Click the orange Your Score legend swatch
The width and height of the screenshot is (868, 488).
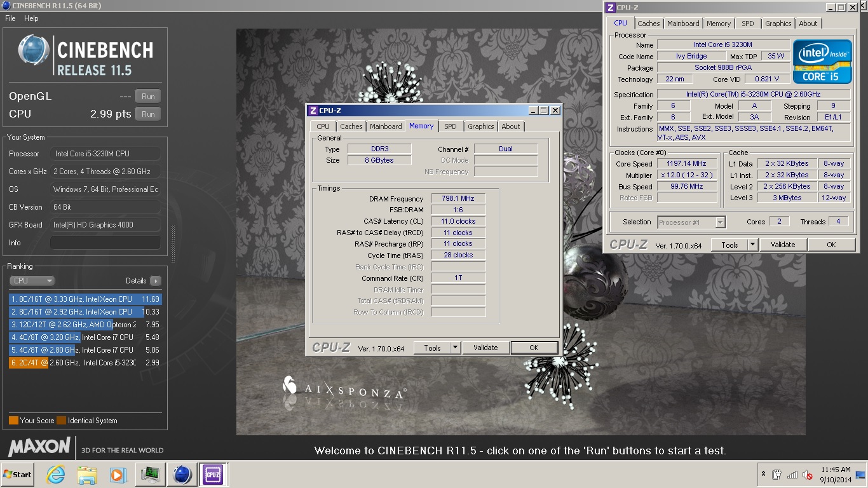[x=13, y=421]
